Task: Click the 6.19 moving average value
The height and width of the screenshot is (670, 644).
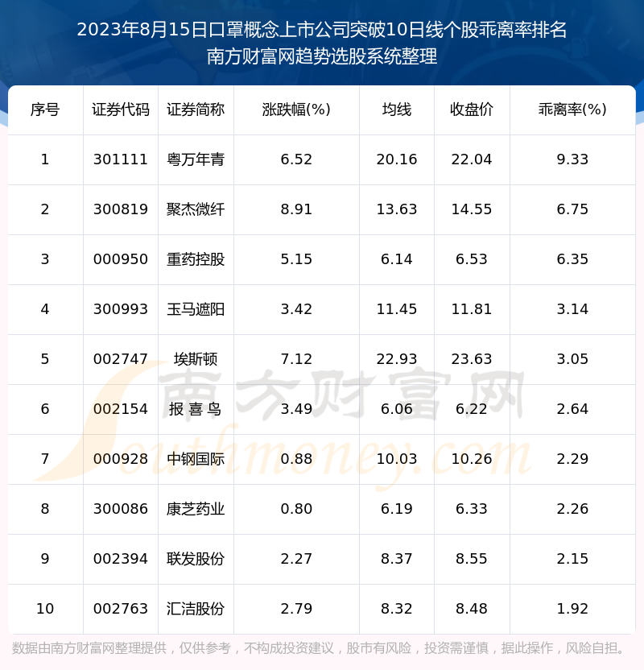Action: tap(397, 509)
